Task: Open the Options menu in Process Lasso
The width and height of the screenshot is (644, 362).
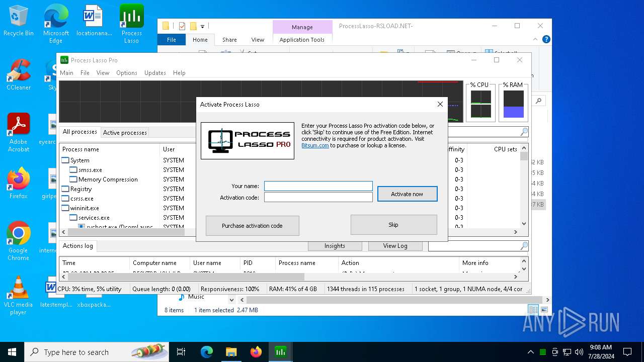Action: pyautogui.click(x=127, y=73)
